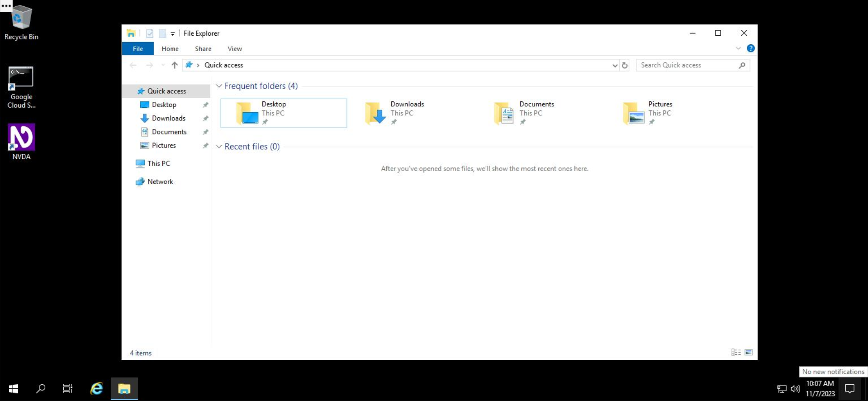868x401 pixels.
Task: Open Task View on the taskbar
Action: point(68,388)
